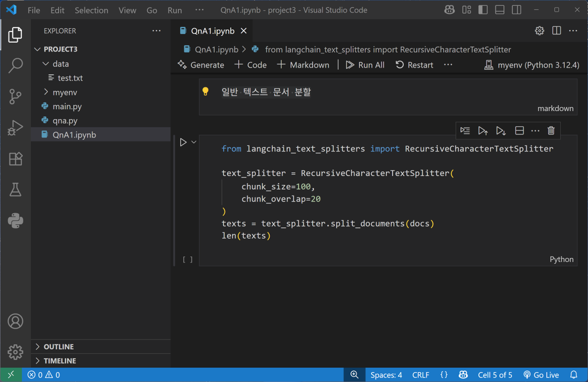Open Run and Debug view
This screenshot has width=588, height=382.
[x=15, y=128]
